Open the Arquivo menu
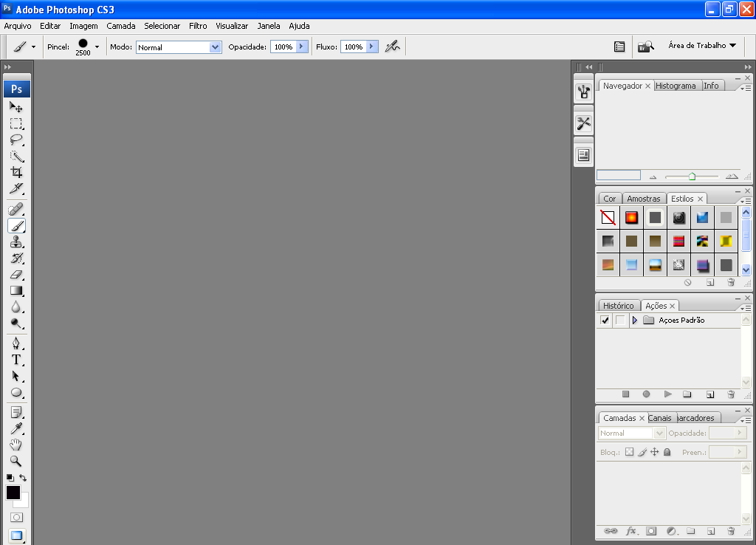The image size is (756, 545). (x=18, y=26)
